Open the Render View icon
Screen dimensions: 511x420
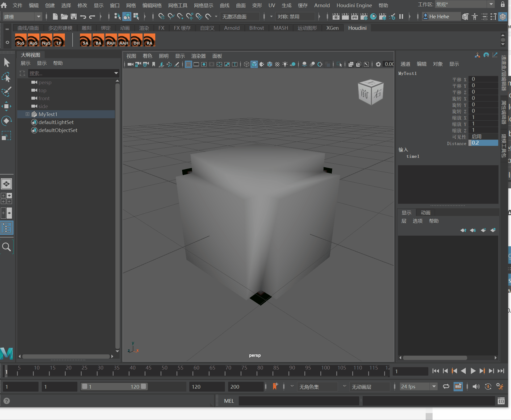click(x=336, y=16)
